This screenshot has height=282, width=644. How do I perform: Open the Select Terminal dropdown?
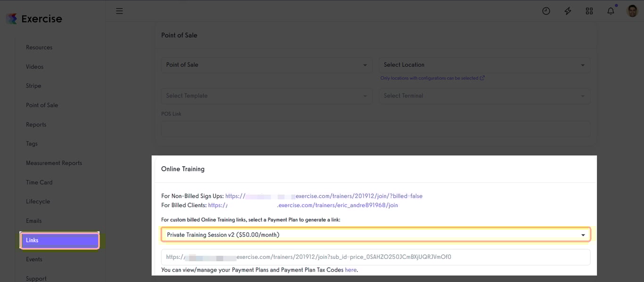click(x=484, y=96)
